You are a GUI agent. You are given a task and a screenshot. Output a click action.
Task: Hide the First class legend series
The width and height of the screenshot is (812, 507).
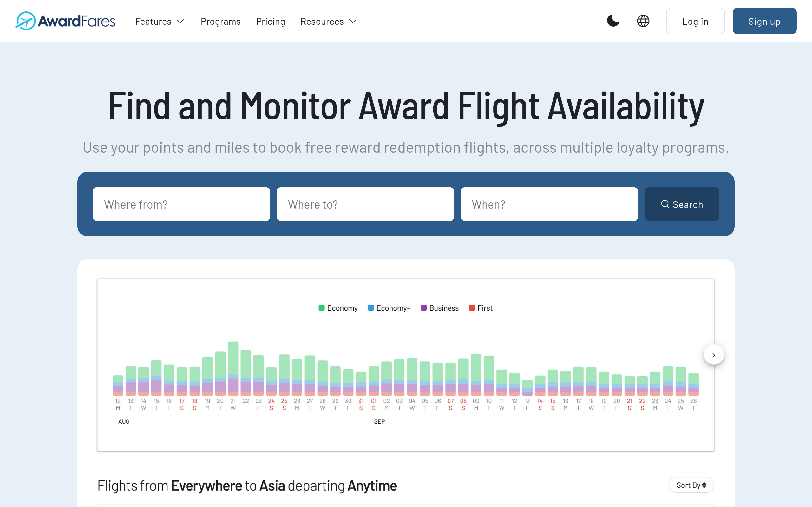click(x=481, y=308)
